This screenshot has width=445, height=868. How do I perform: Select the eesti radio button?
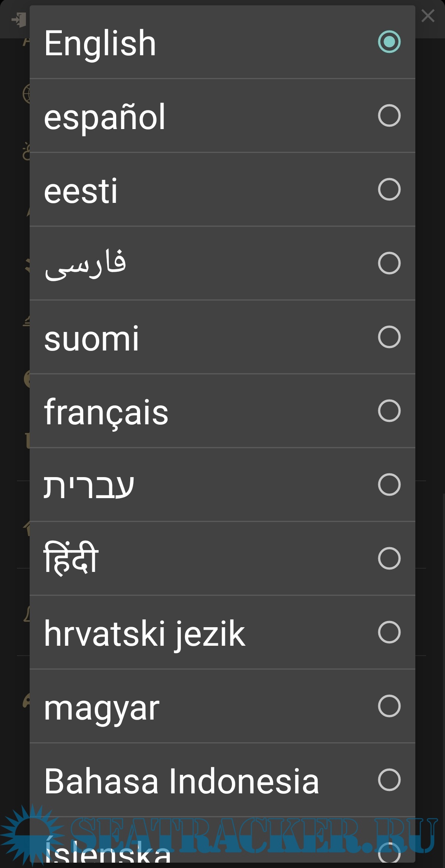(389, 189)
